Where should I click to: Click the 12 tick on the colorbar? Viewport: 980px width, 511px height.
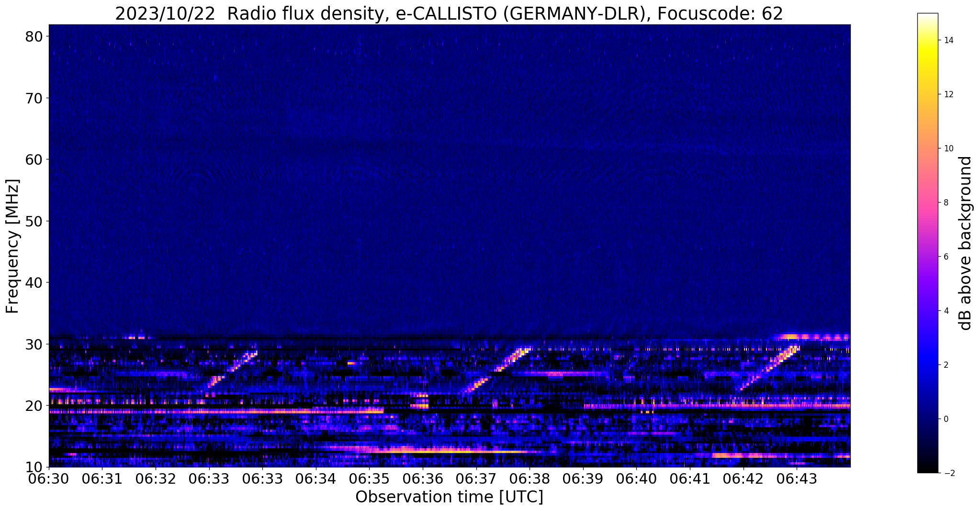point(948,94)
